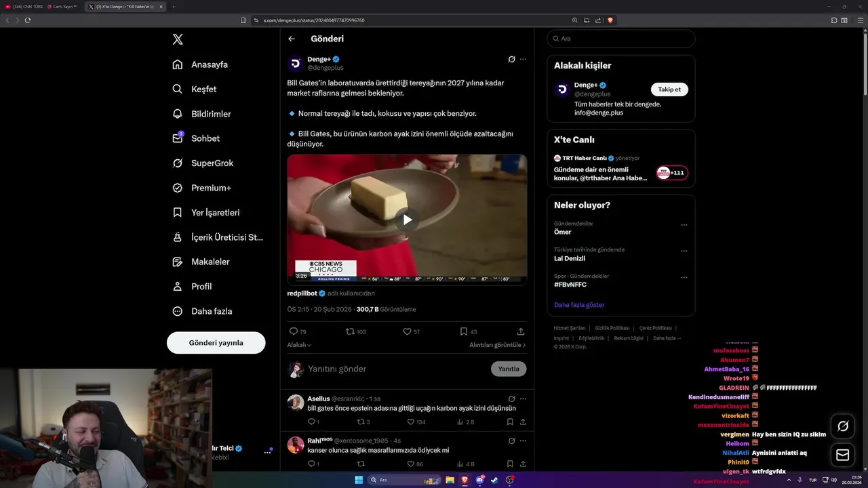Open Makaleler articles
The width and height of the screenshot is (868, 488).
(201, 262)
